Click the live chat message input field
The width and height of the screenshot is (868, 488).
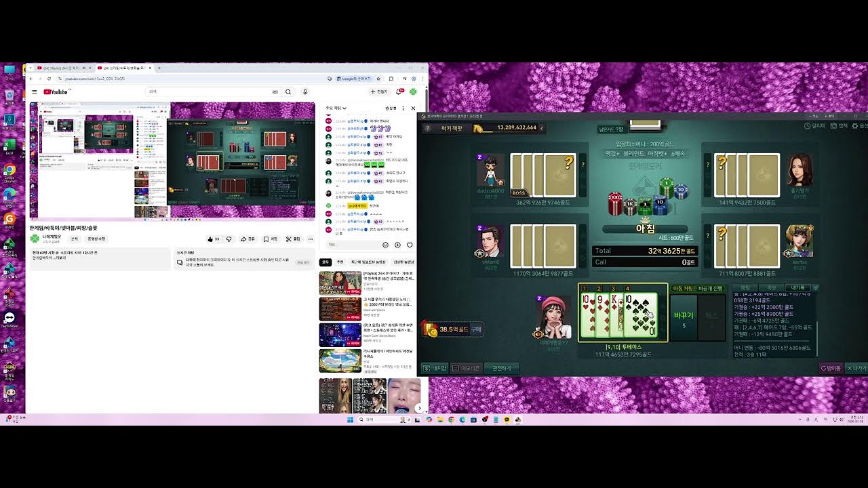point(353,245)
